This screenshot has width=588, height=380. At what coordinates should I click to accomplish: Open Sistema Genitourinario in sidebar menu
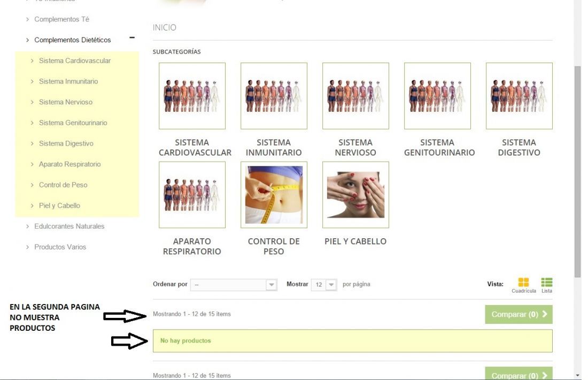tap(73, 123)
